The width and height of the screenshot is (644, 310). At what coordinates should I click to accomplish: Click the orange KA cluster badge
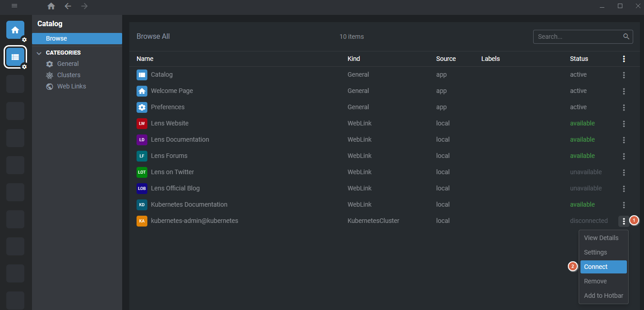point(142,221)
